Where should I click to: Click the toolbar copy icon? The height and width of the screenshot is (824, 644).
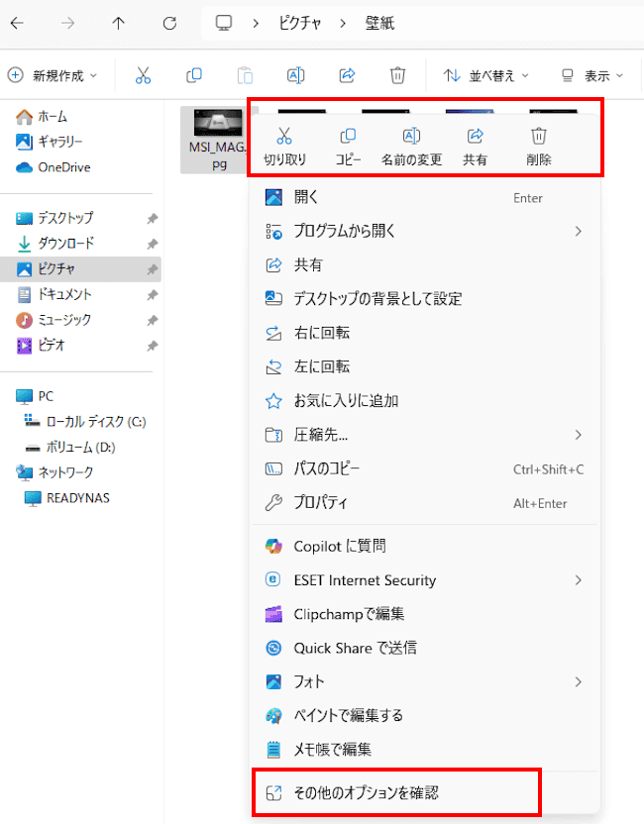coord(194,75)
